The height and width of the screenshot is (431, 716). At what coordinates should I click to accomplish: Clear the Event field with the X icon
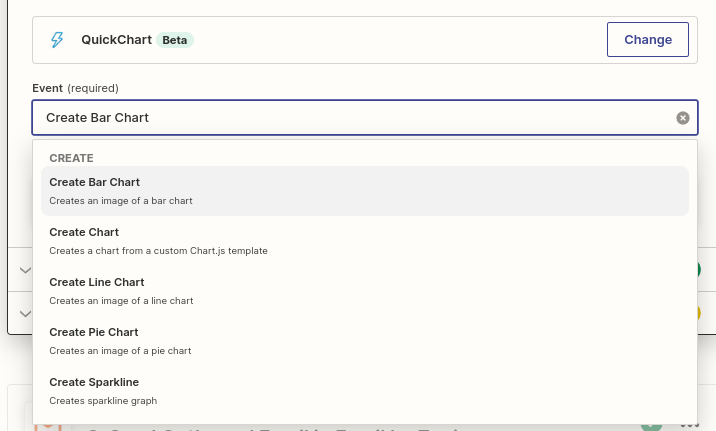683,118
